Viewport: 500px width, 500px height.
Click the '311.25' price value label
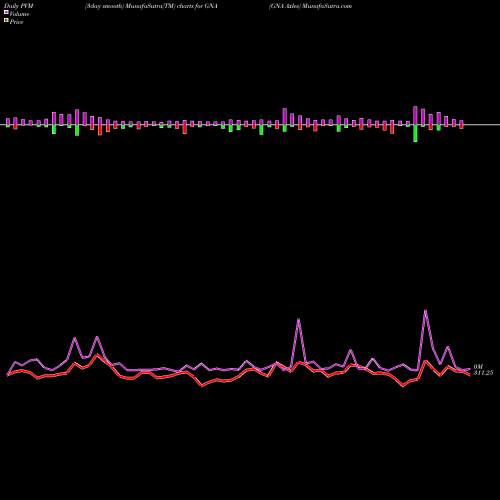[483, 373]
